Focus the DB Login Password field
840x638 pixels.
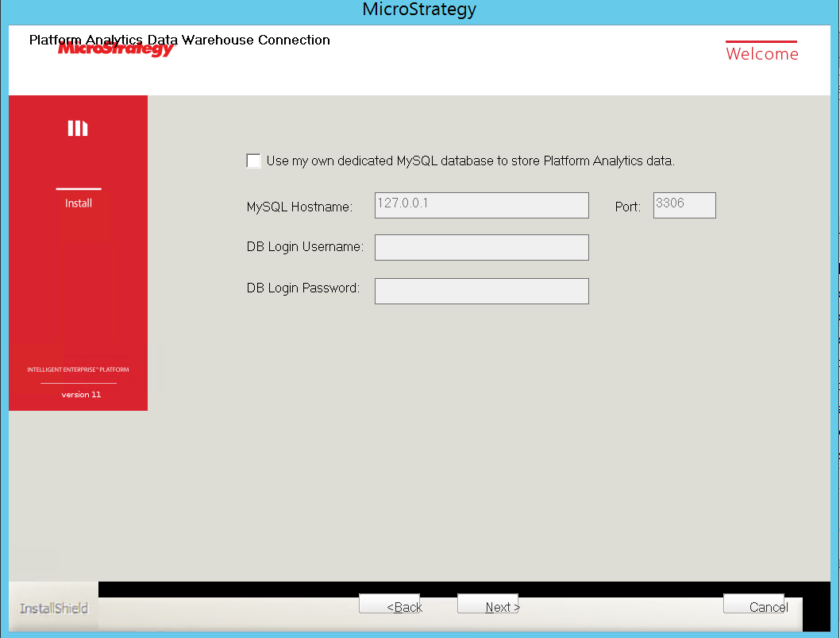coord(482,291)
